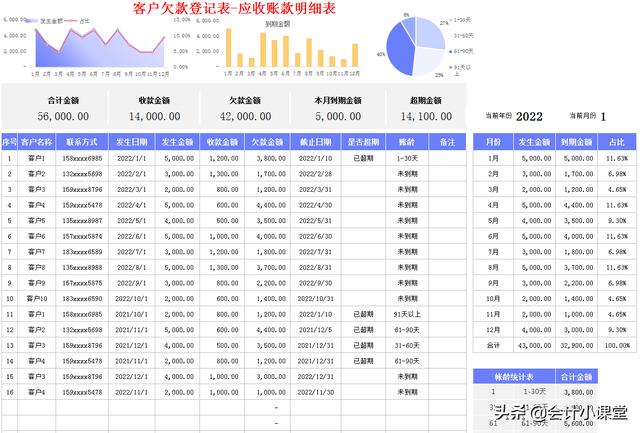
Task: Select phone cell 135xxxx8987
Action: [82, 221]
